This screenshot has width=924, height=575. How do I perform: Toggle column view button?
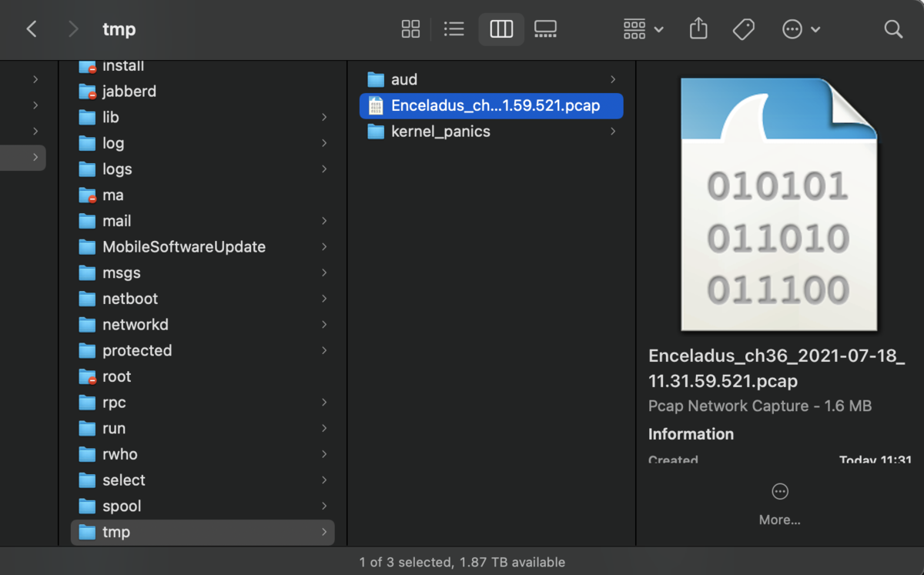tap(501, 29)
